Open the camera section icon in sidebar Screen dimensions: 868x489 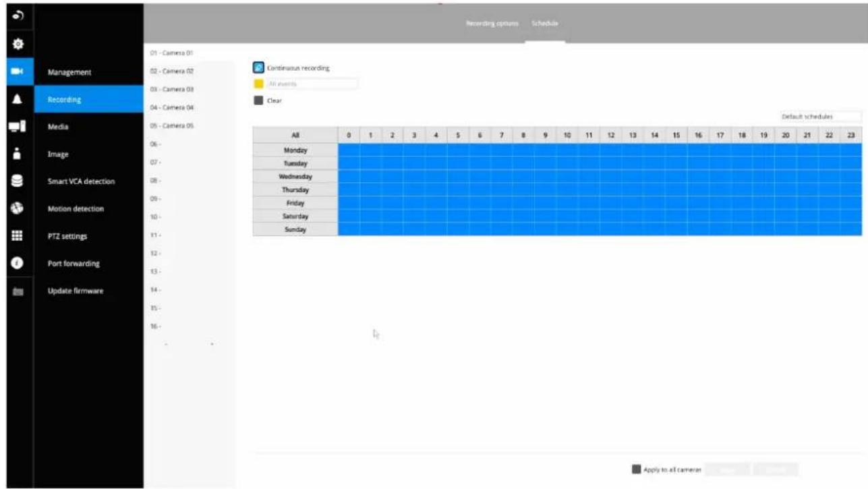point(16,72)
